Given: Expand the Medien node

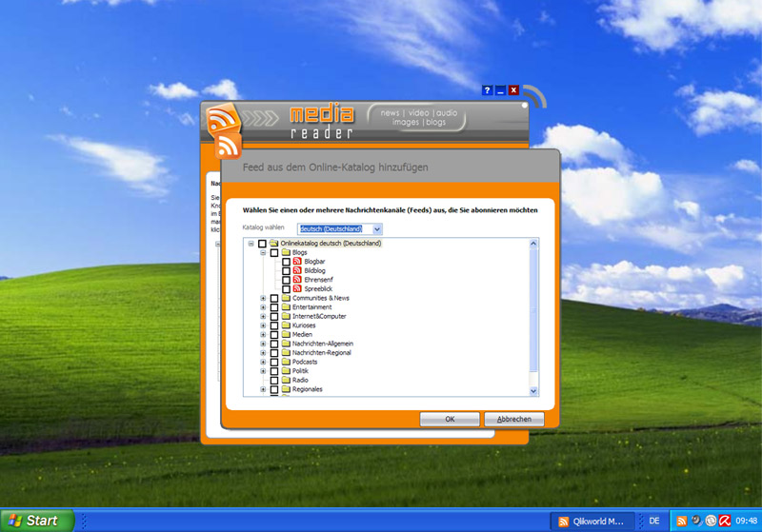Looking at the screenshot, I should (263, 334).
